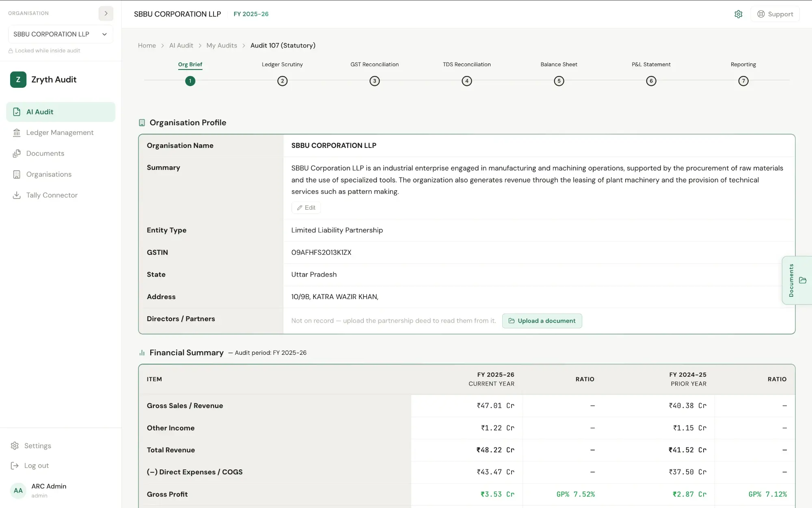Click the Total Revenue ₹41.52 Cr prior year
812x508 pixels.
tap(687, 450)
